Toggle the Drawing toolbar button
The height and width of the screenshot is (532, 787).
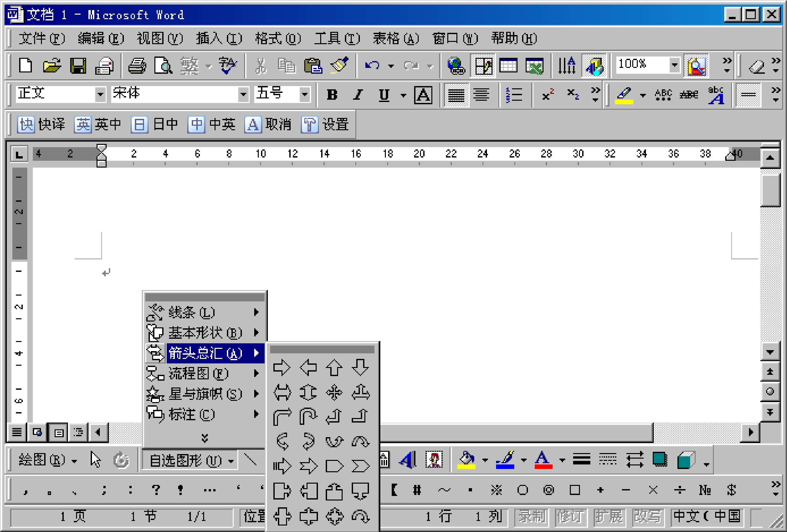point(594,65)
